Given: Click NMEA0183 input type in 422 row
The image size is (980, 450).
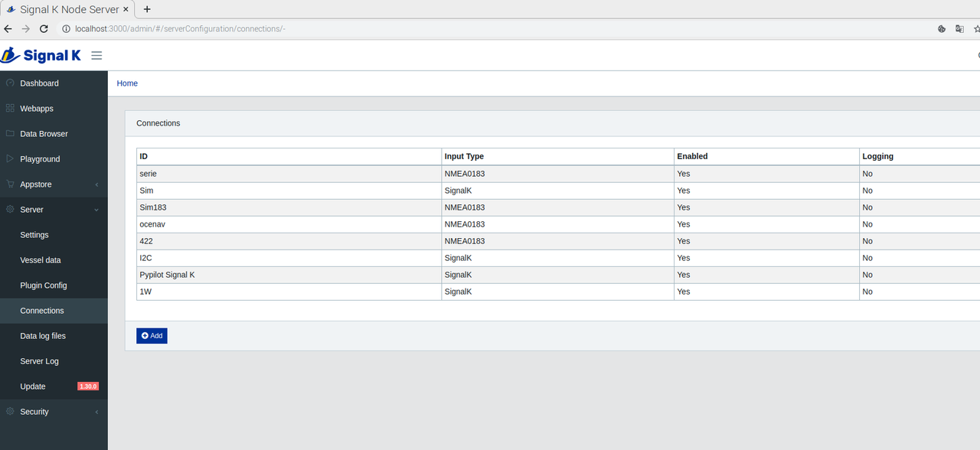Looking at the screenshot, I should coord(465,241).
